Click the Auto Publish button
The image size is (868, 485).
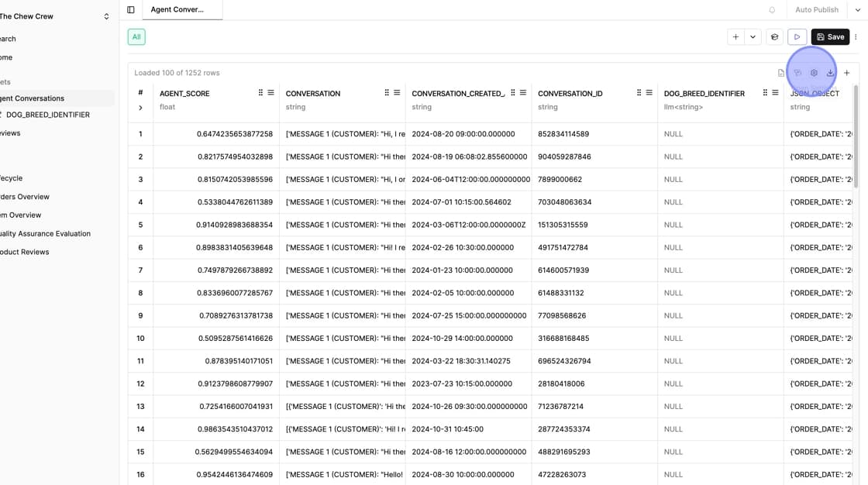coord(817,10)
